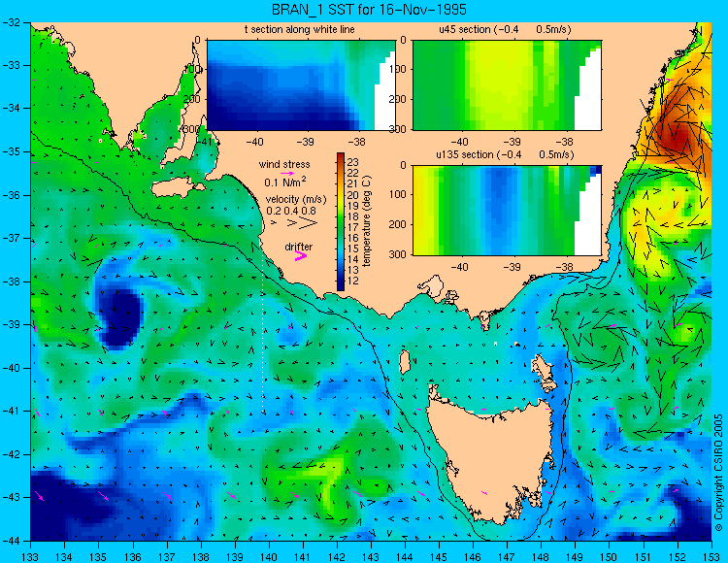Click the 'drifter' legend label
This screenshot has height=563, width=728.
[x=299, y=247]
